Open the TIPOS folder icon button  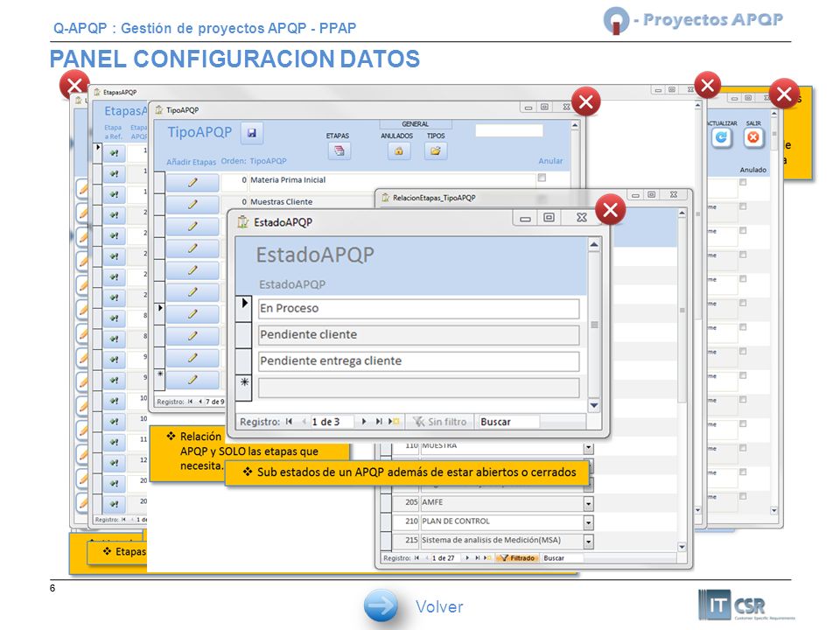pyautogui.click(x=436, y=150)
